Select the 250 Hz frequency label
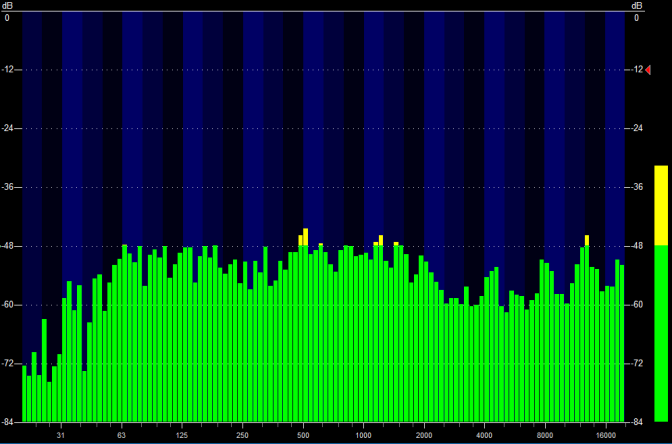This screenshot has width=672, height=444. (243, 434)
